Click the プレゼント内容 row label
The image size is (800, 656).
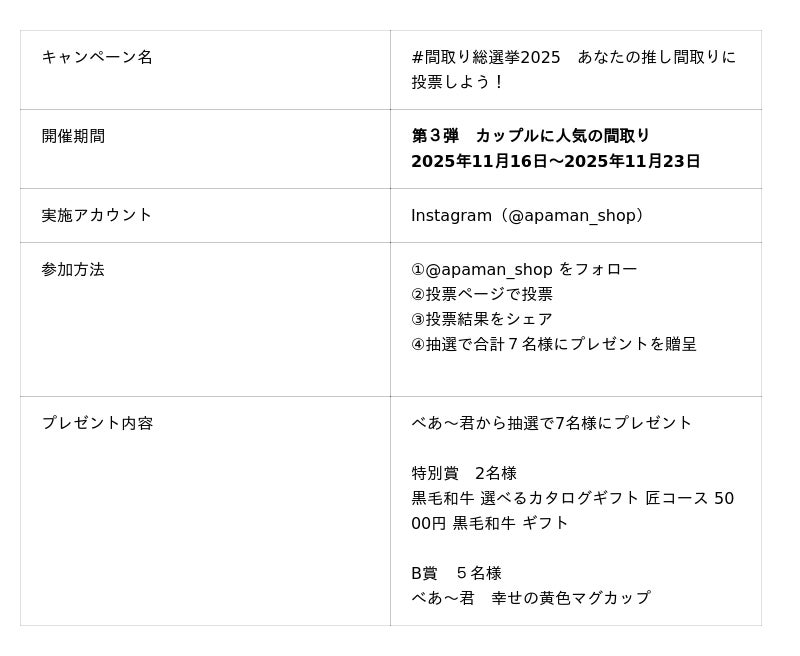coord(97,423)
